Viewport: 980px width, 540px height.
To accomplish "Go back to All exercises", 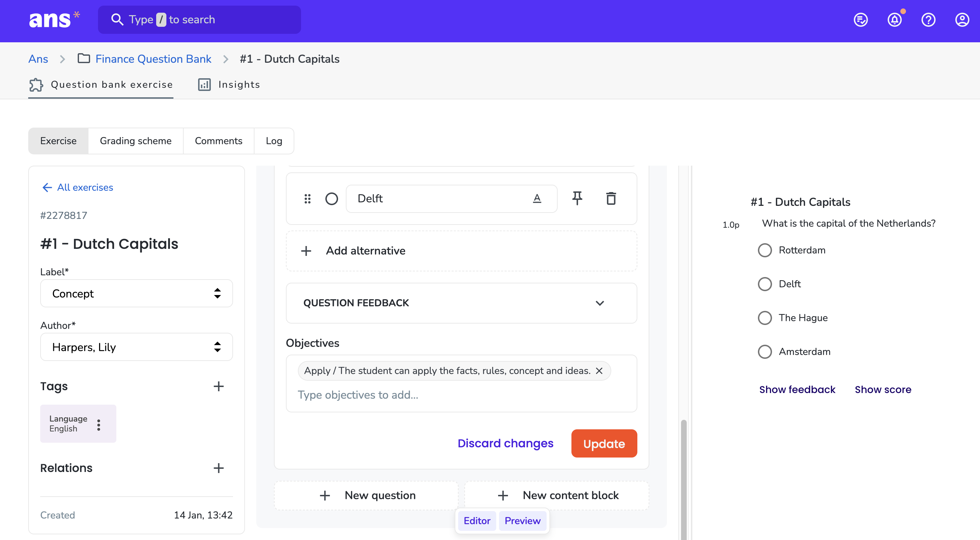I will tap(77, 188).
